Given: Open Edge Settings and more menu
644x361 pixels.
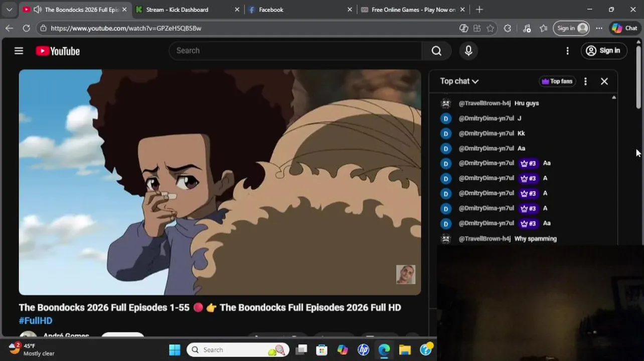Looking at the screenshot, I should tap(599, 28).
